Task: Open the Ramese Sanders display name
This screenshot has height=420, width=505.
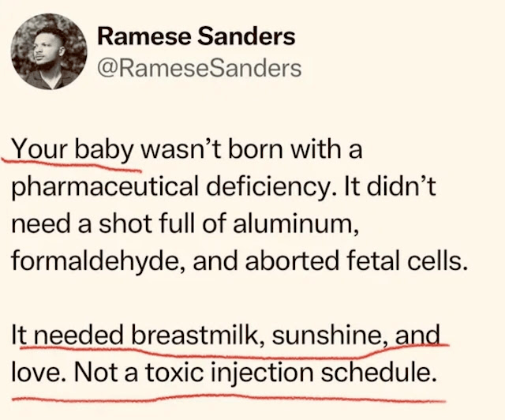Action: pyautogui.click(x=196, y=36)
